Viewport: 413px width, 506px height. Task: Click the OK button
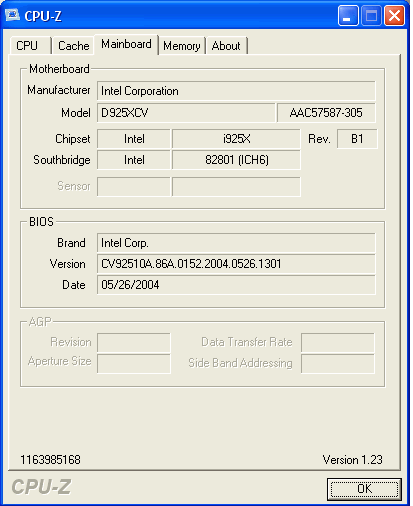[x=364, y=489]
